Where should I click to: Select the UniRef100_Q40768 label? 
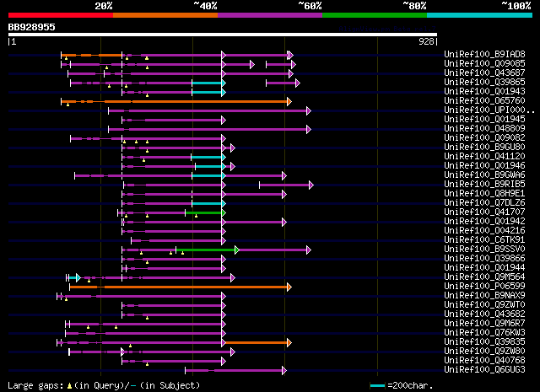pyautogui.click(x=484, y=361)
